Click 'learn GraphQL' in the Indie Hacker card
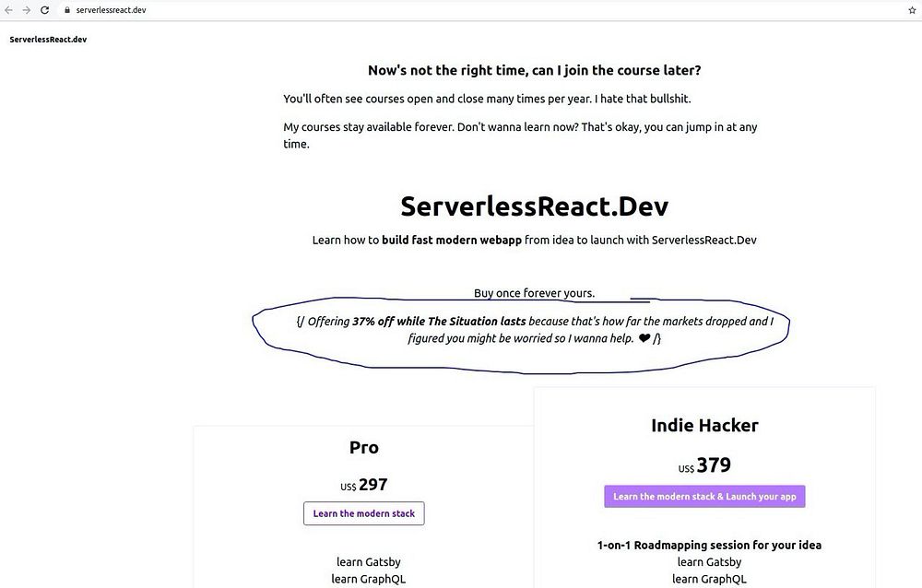The height and width of the screenshot is (588, 922). pyautogui.click(x=709, y=579)
